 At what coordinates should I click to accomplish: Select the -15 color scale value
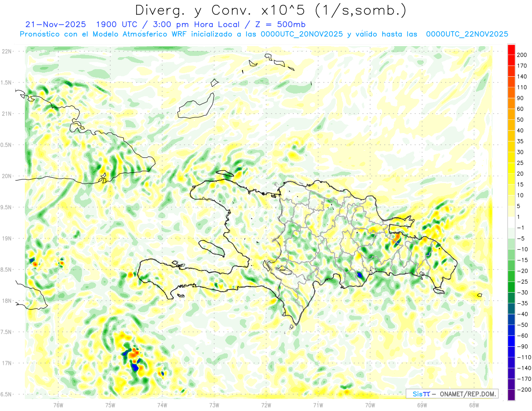522,260
